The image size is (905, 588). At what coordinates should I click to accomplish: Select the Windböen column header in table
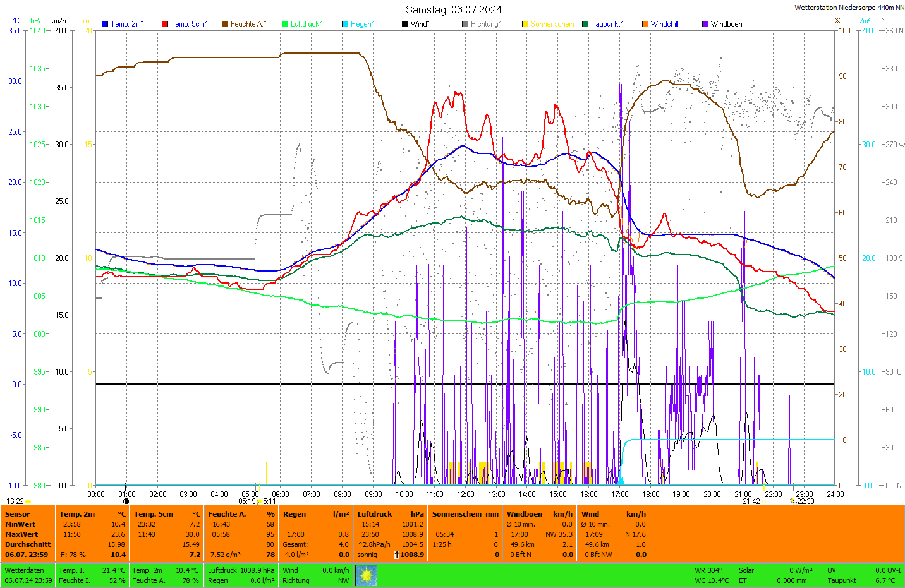(x=524, y=514)
